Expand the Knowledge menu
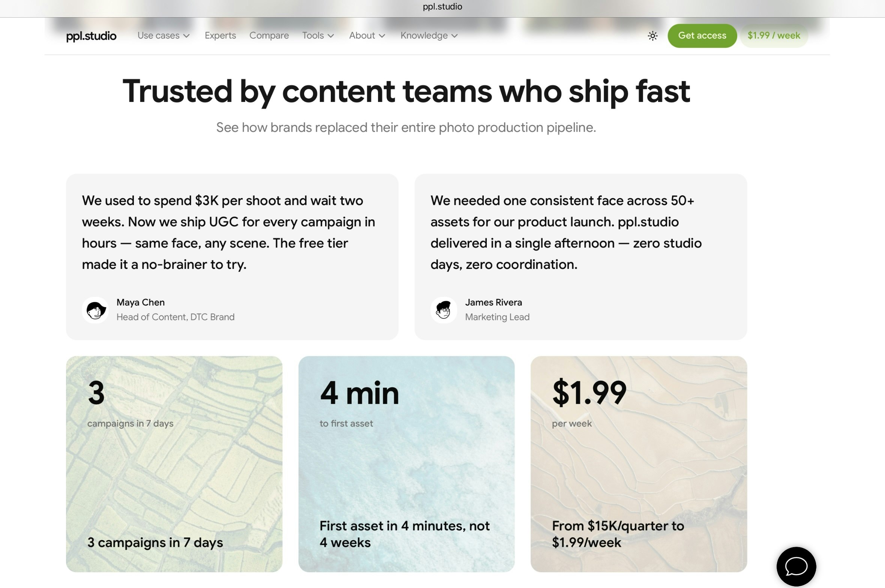The image size is (885, 588). click(x=428, y=35)
